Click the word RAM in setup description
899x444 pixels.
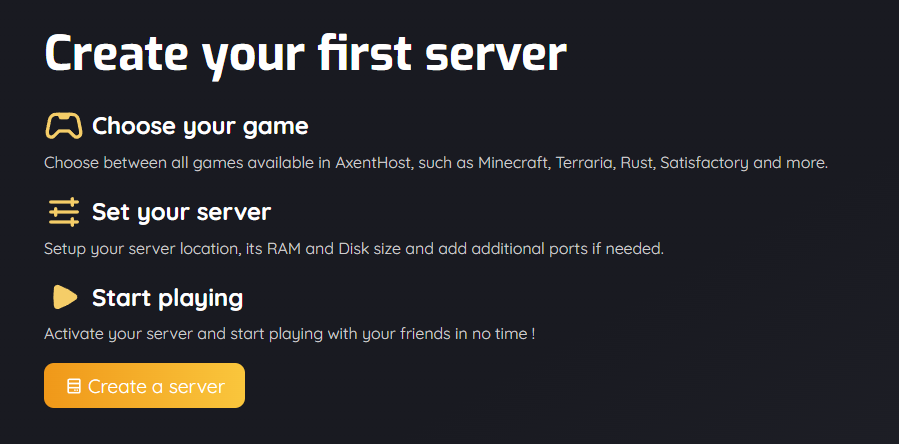click(282, 249)
